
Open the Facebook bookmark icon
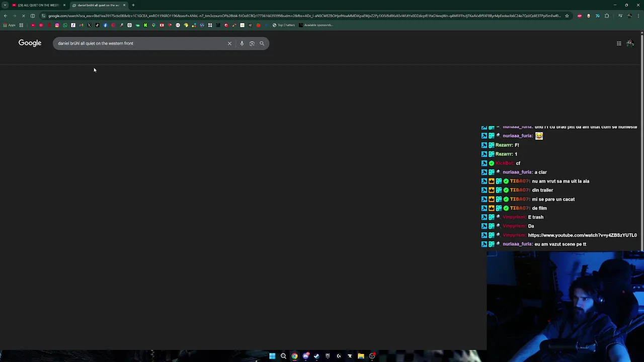(x=105, y=25)
